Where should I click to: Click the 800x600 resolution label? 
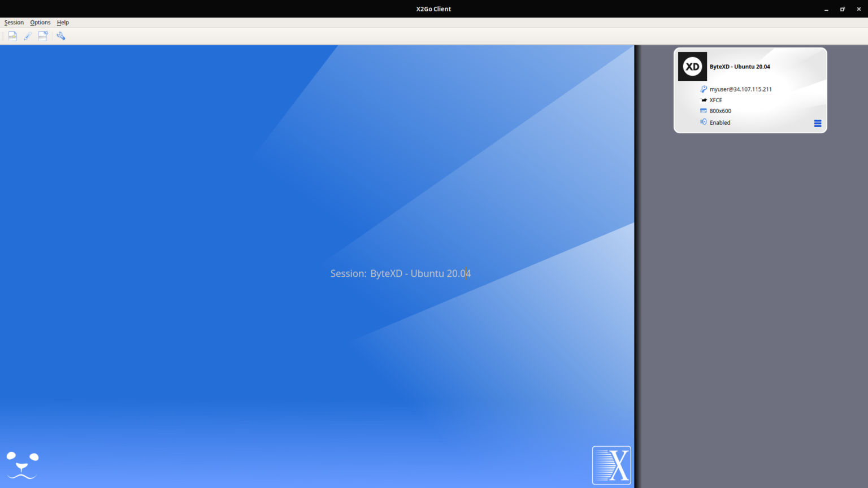(720, 111)
